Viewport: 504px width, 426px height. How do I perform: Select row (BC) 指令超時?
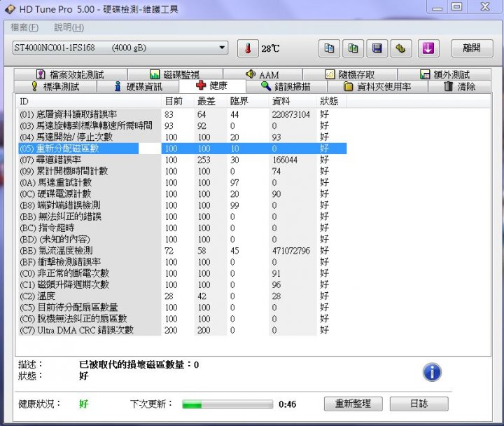[183, 228]
